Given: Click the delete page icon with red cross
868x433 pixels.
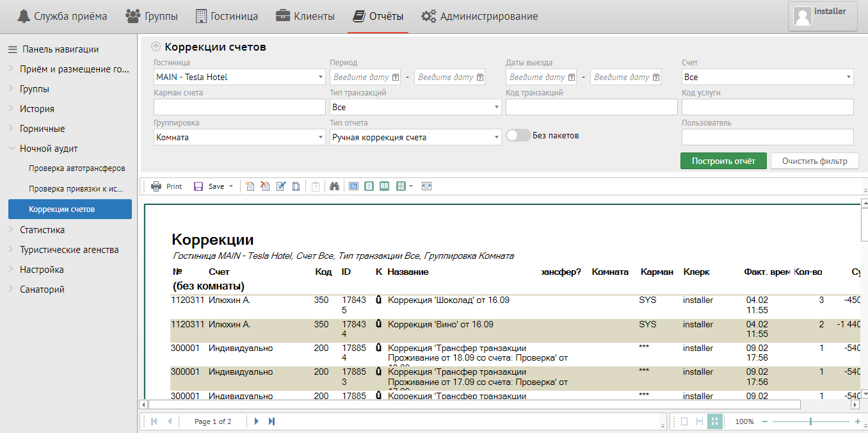Looking at the screenshot, I should point(265,186).
